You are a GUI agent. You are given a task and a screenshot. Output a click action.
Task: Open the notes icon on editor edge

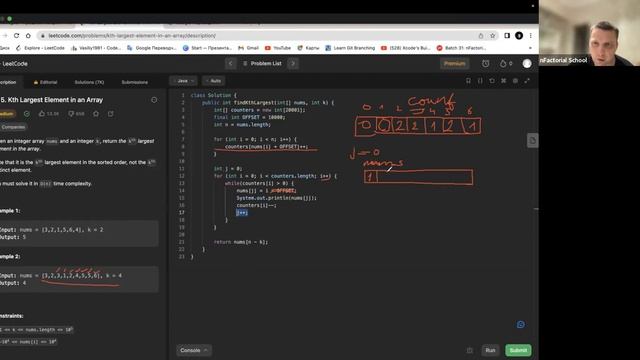532,140
